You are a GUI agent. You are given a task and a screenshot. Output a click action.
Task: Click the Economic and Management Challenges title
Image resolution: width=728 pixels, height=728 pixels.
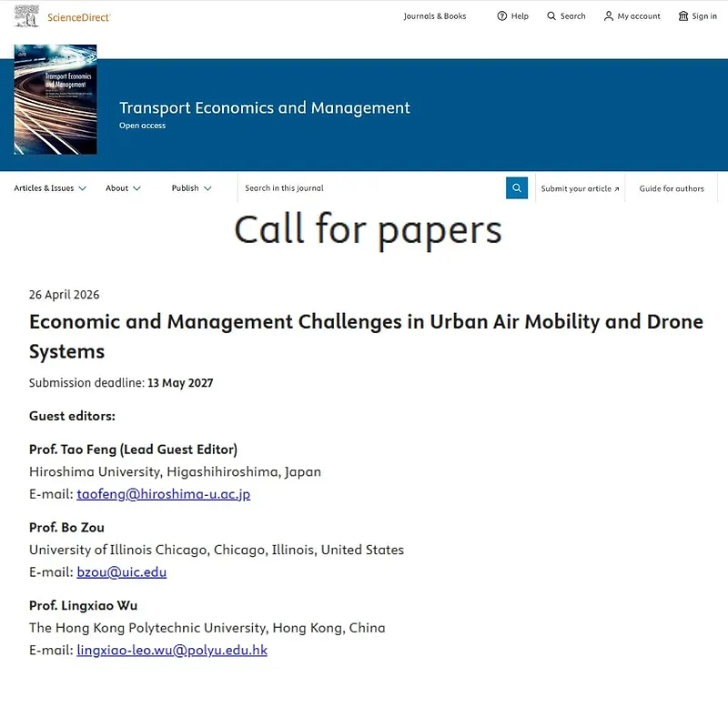pyautogui.click(x=366, y=337)
